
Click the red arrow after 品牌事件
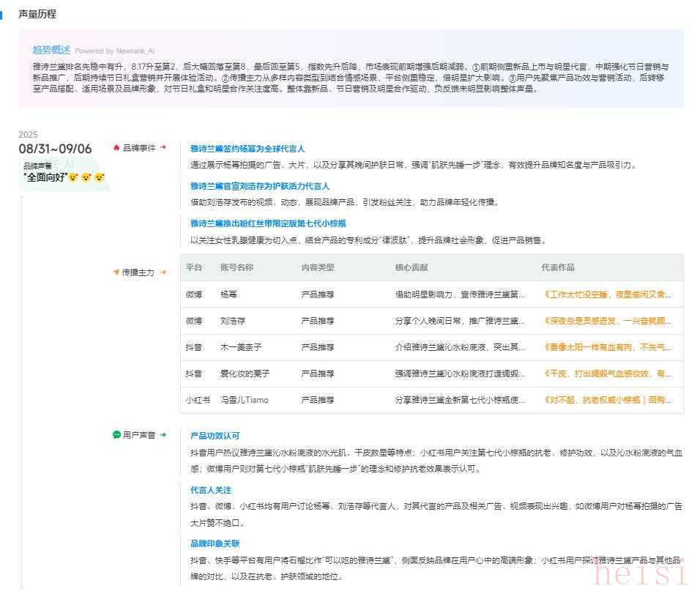[163, 147]
